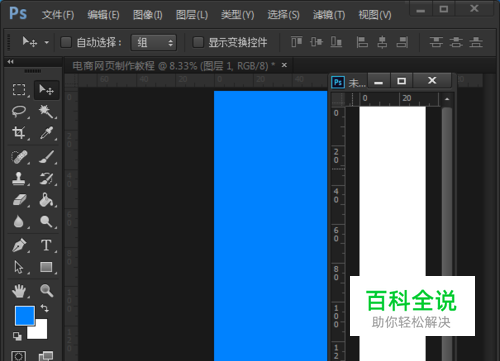The image size is (500, 361).
Task: Select the Rectangular Marquee tool
Action: (x=19, y=90)
